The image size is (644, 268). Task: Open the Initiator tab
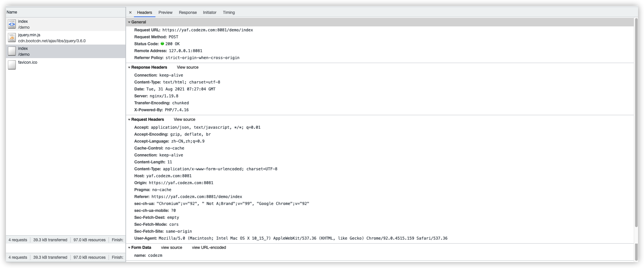click(x=209, y=13)
